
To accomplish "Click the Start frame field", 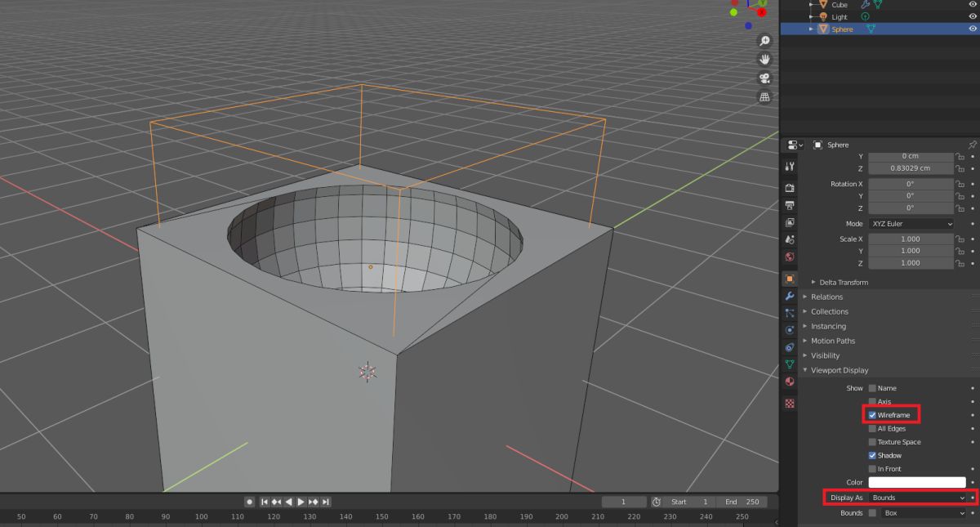I will pyautogui.click(x=691, y=502).
